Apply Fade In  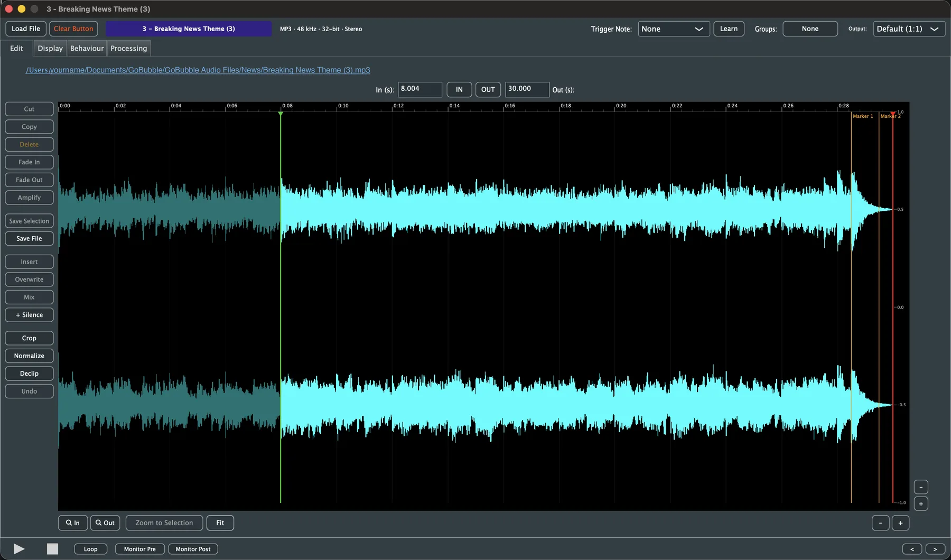(x=29, y=162)
